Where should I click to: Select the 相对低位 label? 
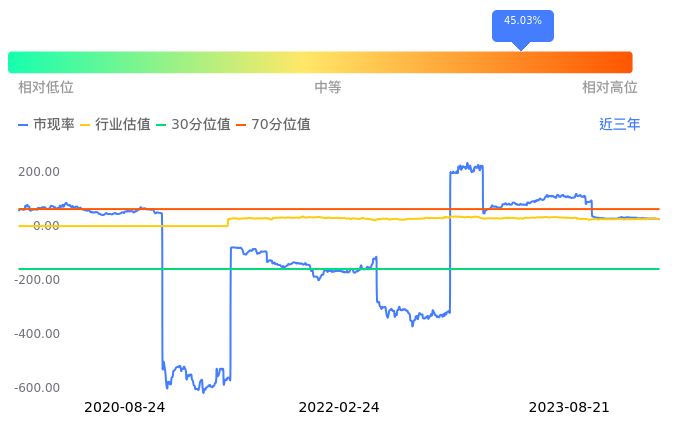46,88
